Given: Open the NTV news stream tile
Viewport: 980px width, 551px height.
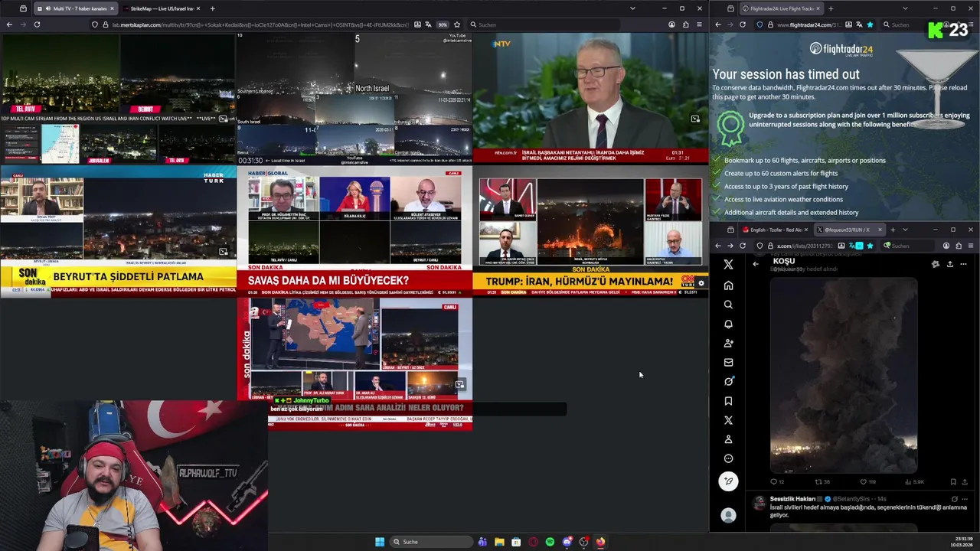Looking at the screenshot, I should click(590, 98).
